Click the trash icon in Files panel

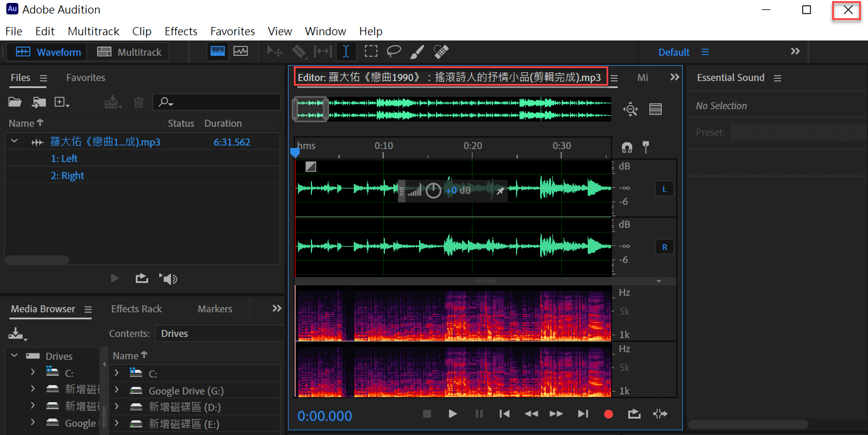139,102
